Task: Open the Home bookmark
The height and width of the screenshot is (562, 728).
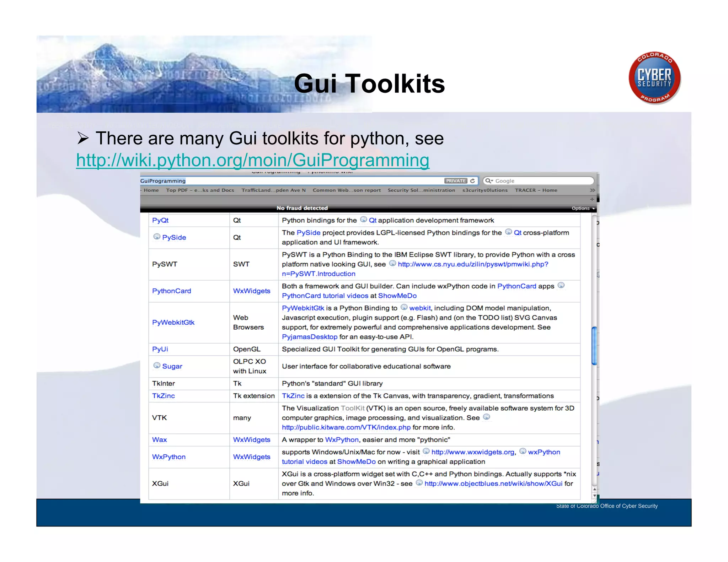Action: [151, 190]
